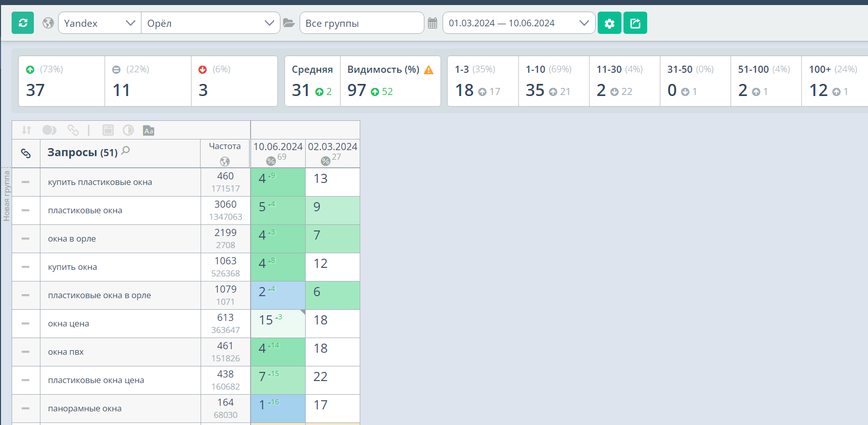Click the Новая группа vertical side label

tap(7, 196)
